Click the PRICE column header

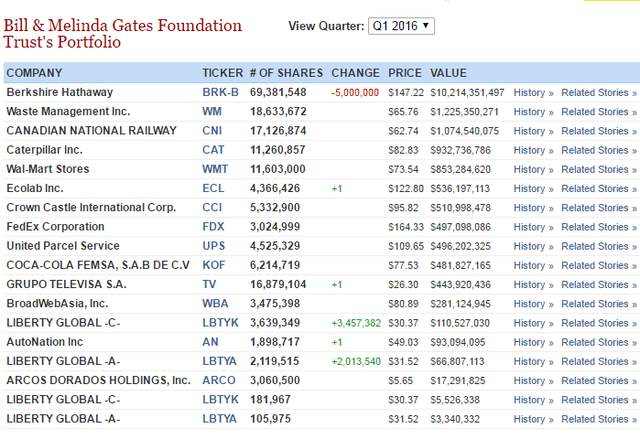click(404, 73)
